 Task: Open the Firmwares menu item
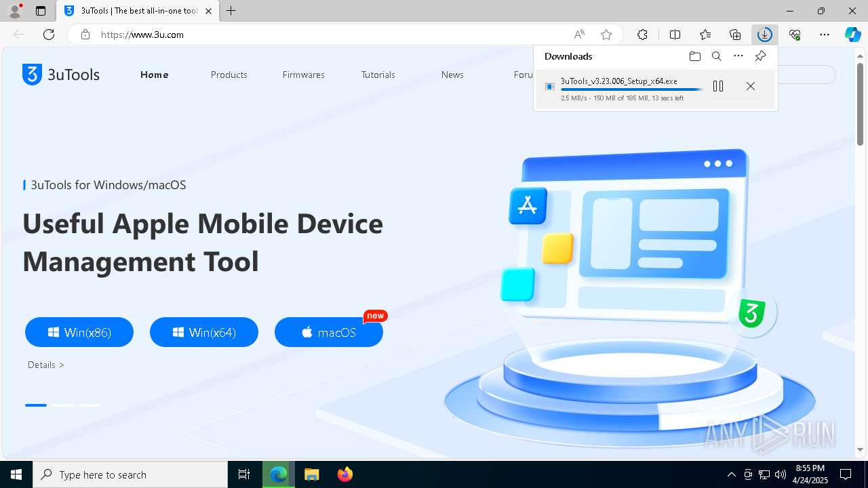[x=304, y=75]
